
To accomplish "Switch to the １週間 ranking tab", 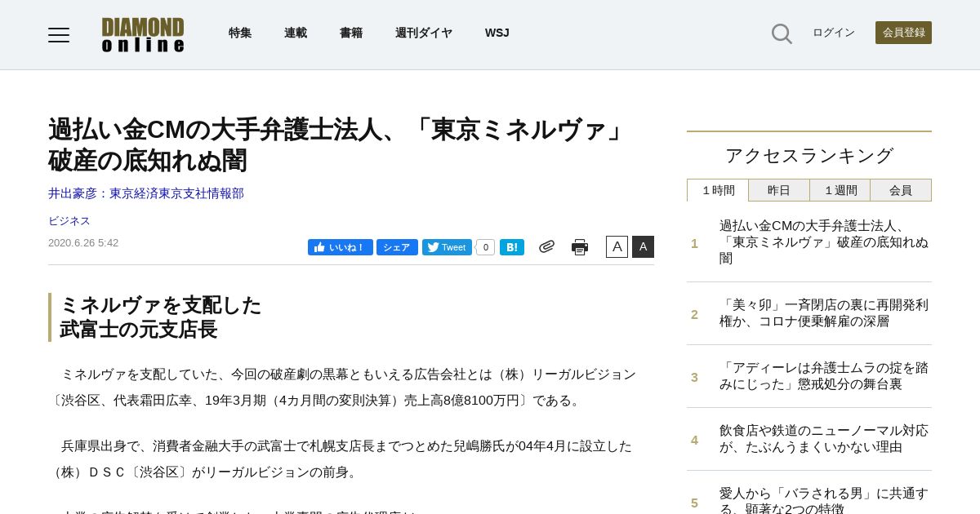I will pyautogui.click(x=840, y=190).
